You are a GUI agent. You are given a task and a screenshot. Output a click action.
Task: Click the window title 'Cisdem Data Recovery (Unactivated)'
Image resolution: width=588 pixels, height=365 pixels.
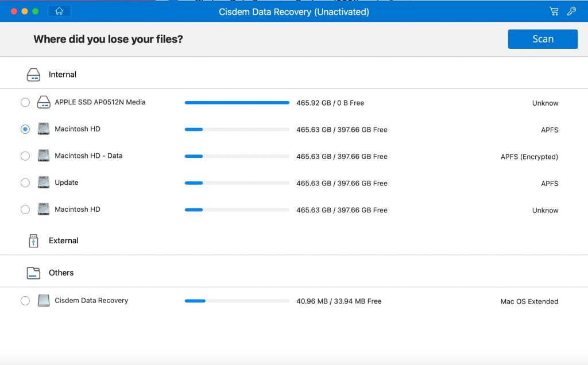294,11
